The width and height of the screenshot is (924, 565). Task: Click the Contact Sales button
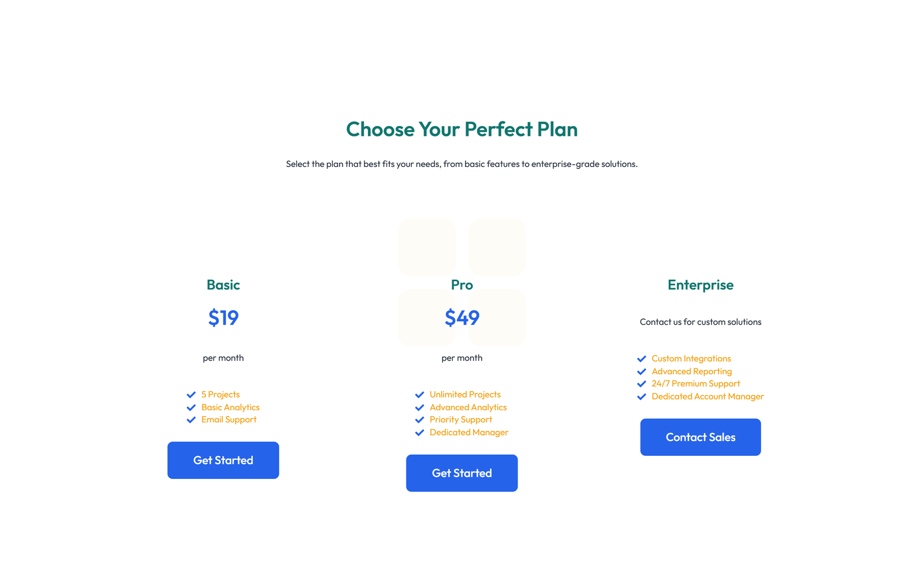coord(701,437)
